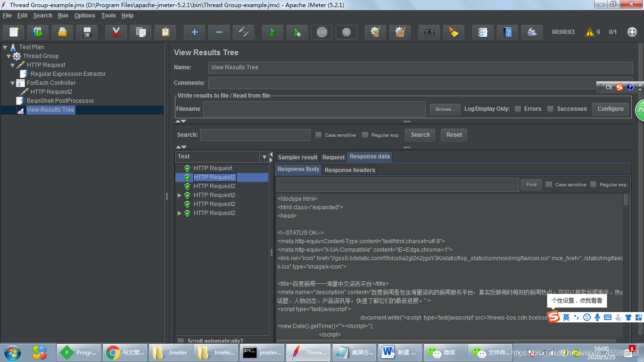Collapse the Thread Group tree node

8,56
